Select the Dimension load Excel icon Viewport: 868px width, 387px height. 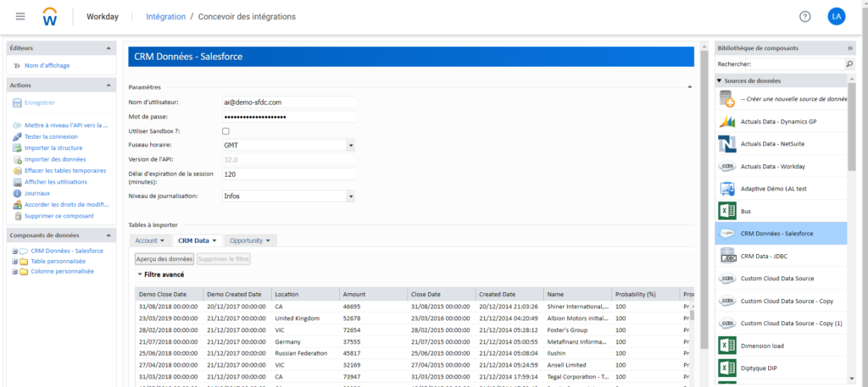726,346
